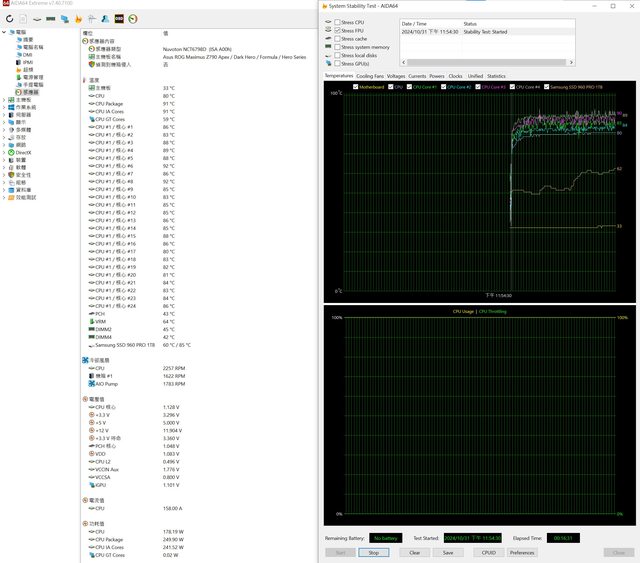Enable the Stress GPU(s) checkbox

[x=338, y=63]
